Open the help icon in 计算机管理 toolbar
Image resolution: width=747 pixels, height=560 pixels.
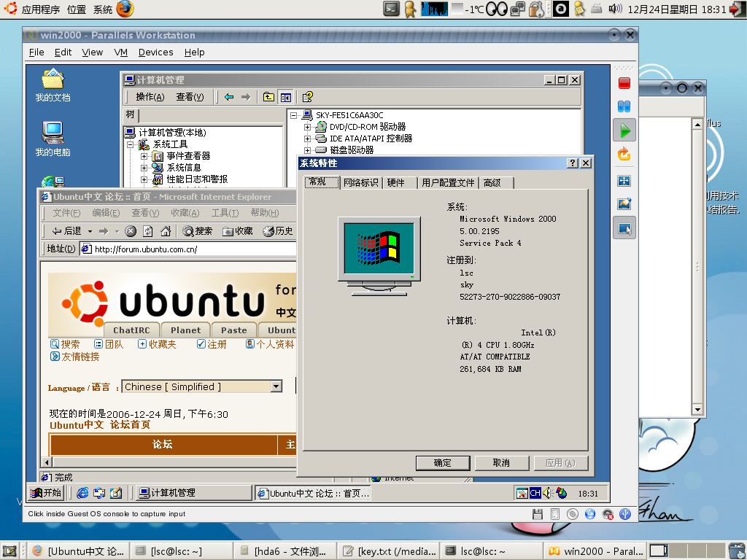(308, 97)
